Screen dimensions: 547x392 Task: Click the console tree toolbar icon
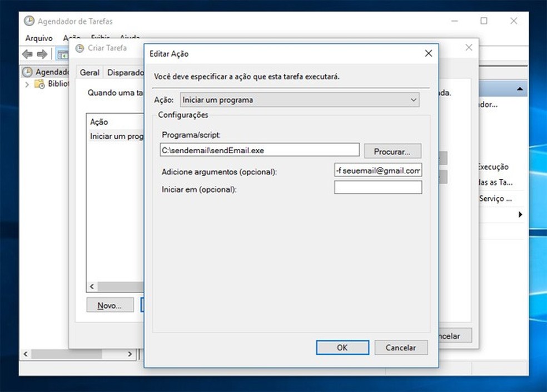click(63, 55)
